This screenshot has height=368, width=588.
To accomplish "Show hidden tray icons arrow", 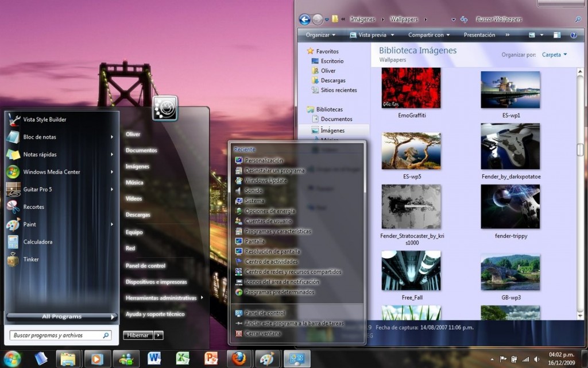I will pyautogui.click(x=492, y=359).
